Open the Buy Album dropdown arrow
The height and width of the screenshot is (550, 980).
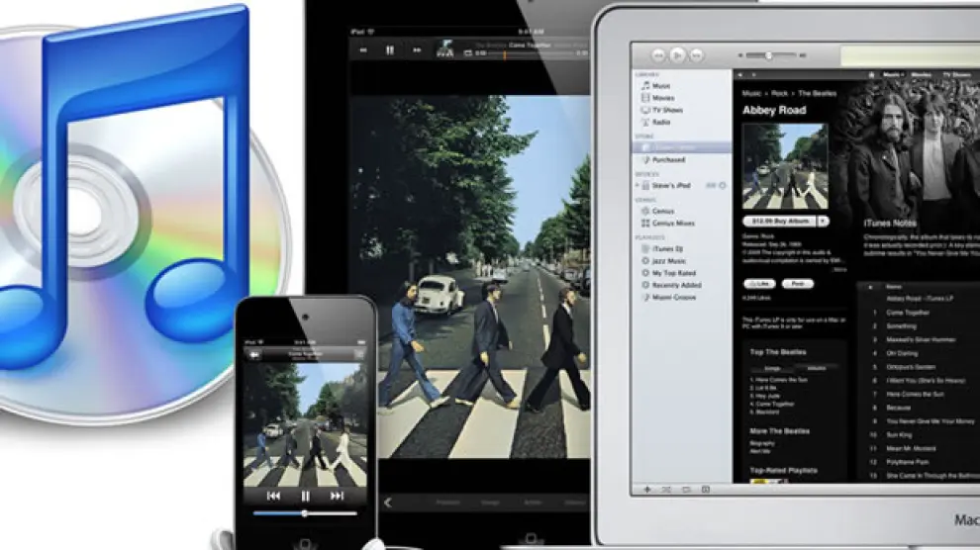pos(821,223)
